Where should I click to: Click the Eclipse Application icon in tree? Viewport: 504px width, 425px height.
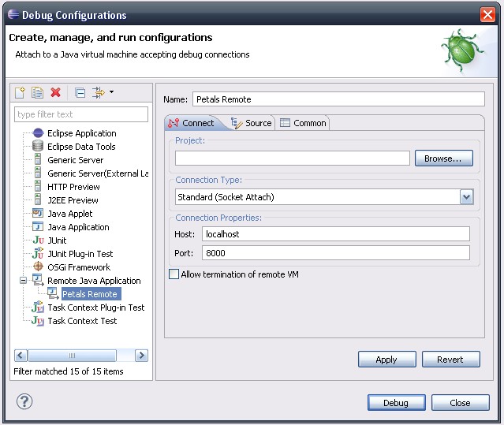[38, 133]
